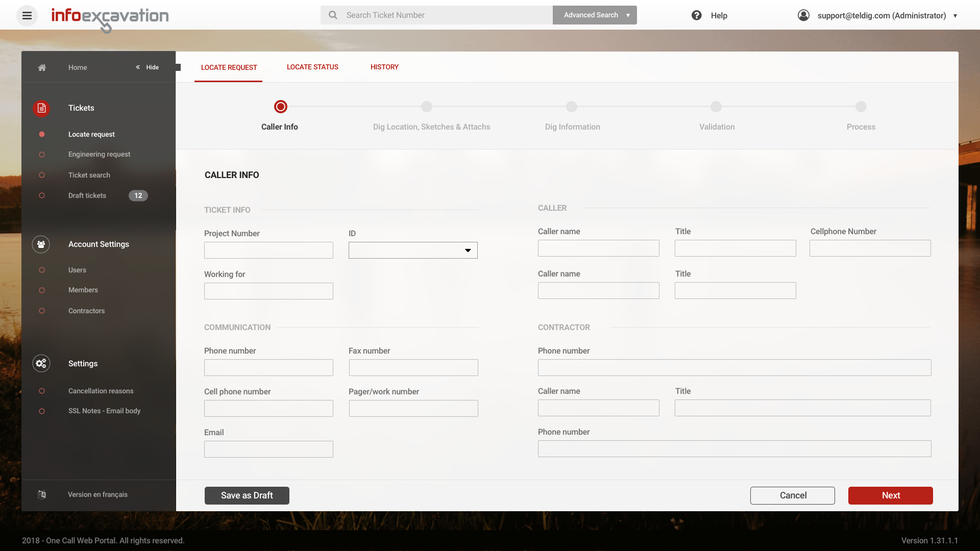Expand the administrator account menu arrow
The image size is (980, 551).
click(955, 16)
